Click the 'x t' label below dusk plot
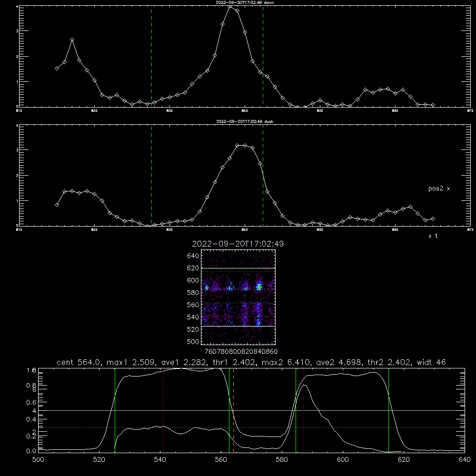This screenshot has width=476, height=476. tap(433, 236)
